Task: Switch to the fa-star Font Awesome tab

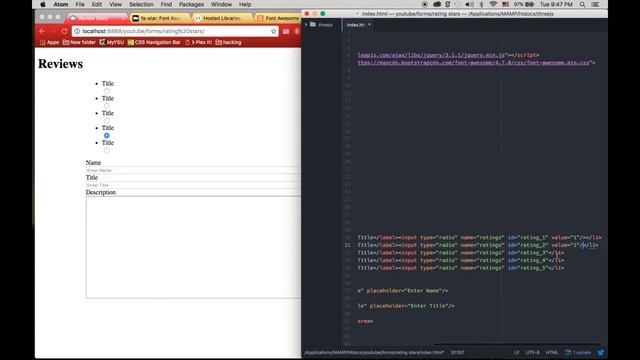Action: click(x=160, y=18)
